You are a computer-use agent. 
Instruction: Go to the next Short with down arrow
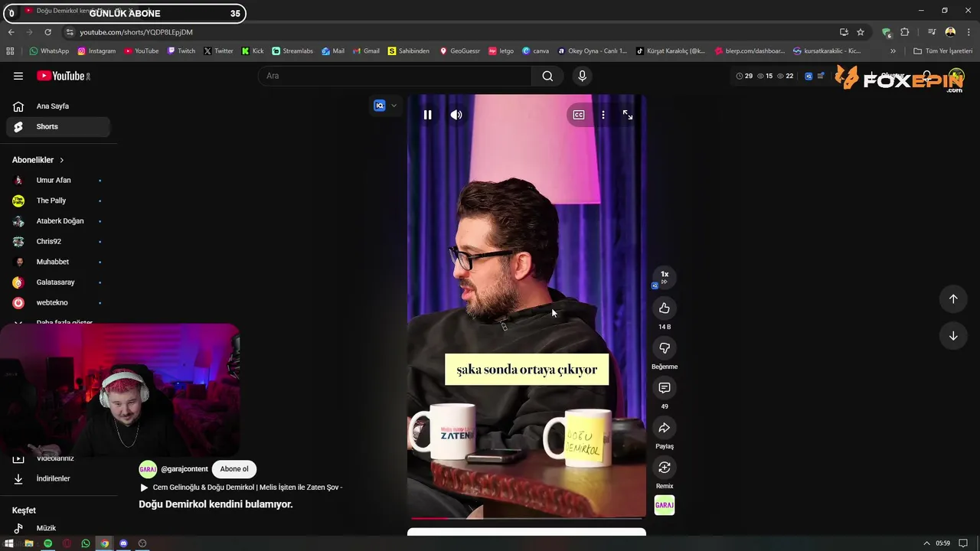(953, 336)
